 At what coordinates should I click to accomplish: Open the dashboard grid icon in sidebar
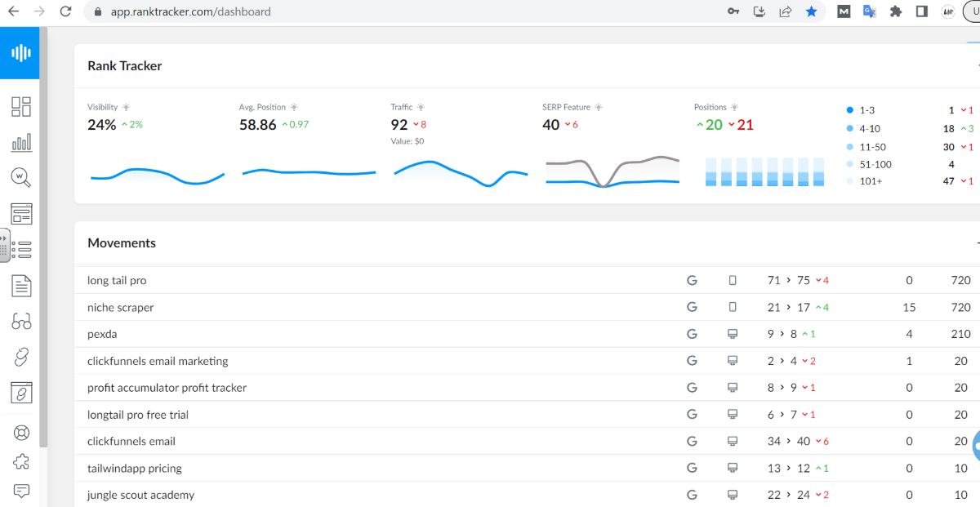(x=21, y=107)
